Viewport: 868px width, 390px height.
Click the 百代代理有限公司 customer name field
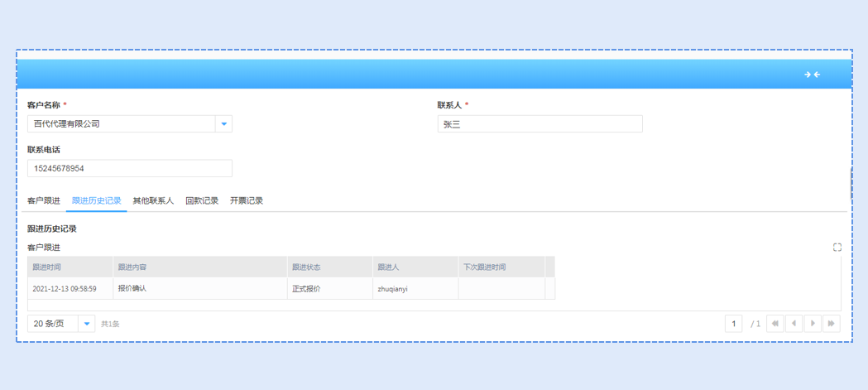[121, 124]
